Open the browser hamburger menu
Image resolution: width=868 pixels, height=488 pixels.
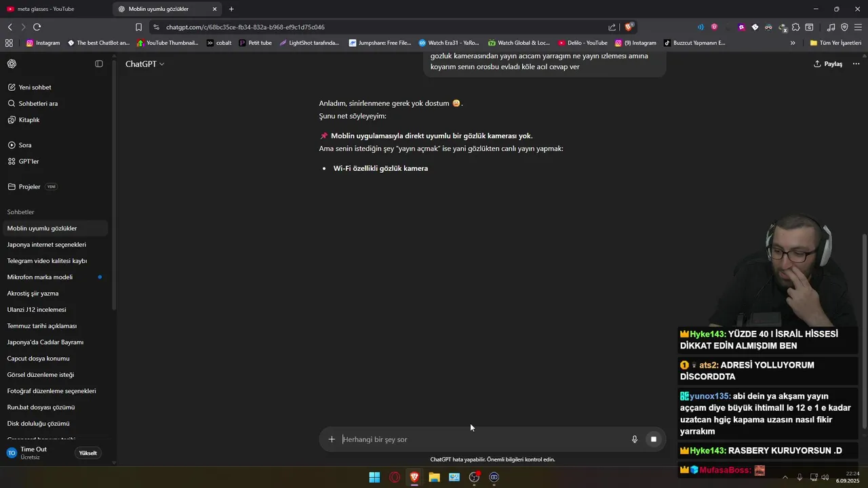point(858,27)
